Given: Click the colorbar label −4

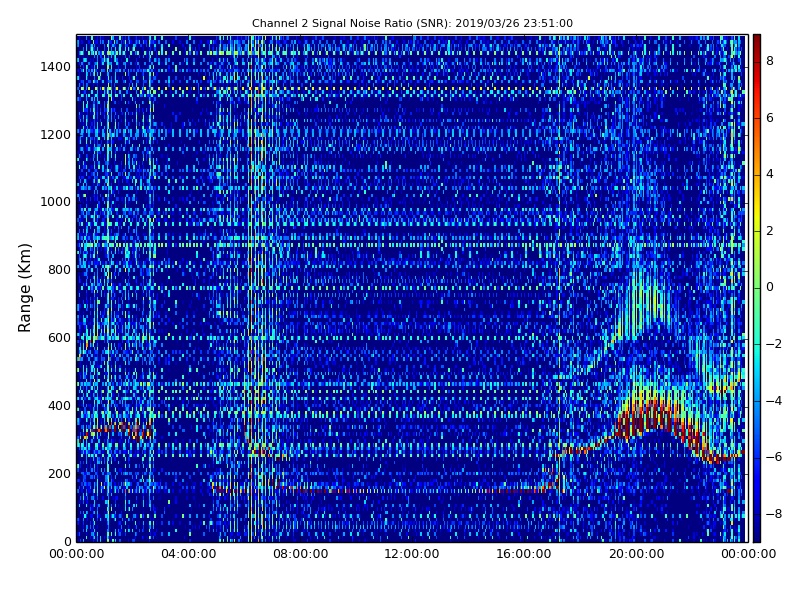Looking at the screenshot, I should click(x=774, y=401).
